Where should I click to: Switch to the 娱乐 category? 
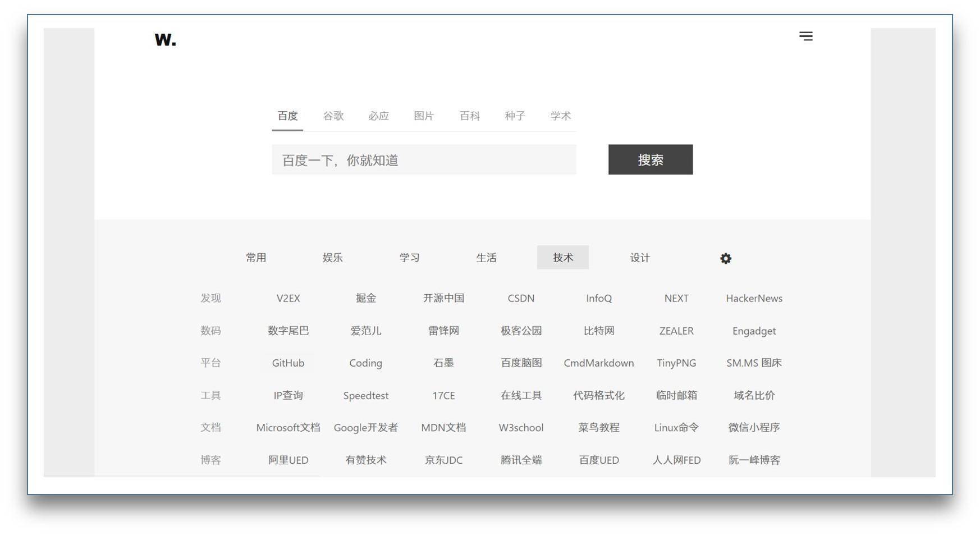coord(333,258)
